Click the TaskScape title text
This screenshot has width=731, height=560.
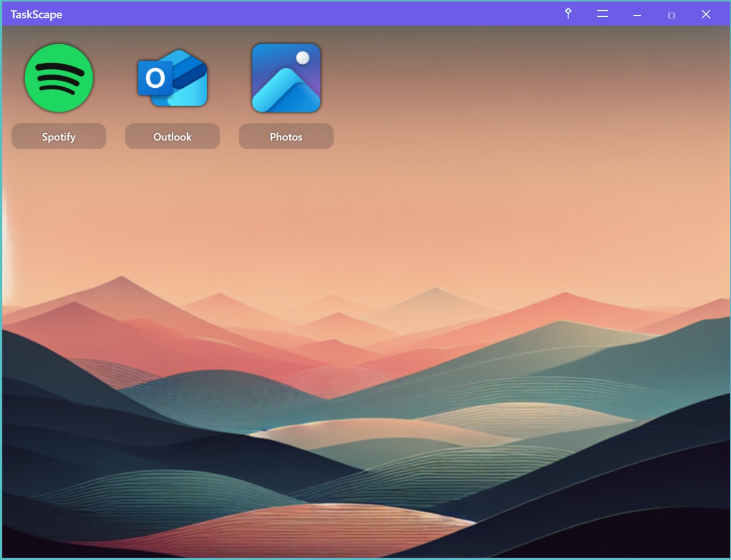(x=36, y=14)
